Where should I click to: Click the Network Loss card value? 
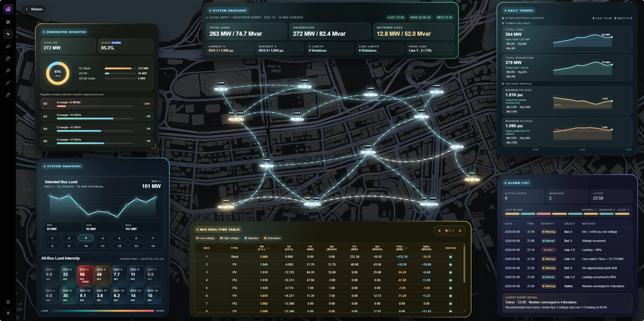pyautogui.click(x=404, y=34)
